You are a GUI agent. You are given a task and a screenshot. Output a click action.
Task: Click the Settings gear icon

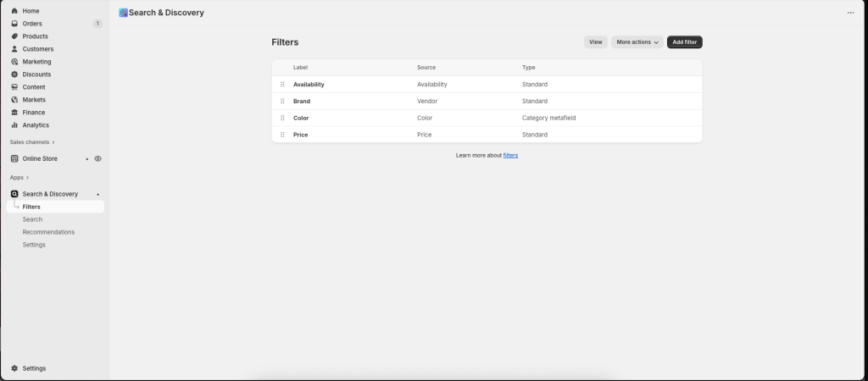14,368
